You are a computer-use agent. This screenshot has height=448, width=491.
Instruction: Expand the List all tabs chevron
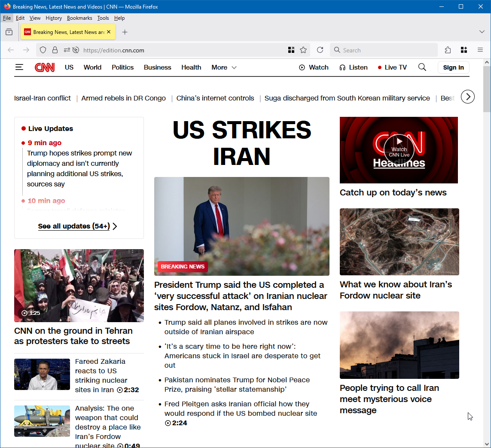(482, 32)
